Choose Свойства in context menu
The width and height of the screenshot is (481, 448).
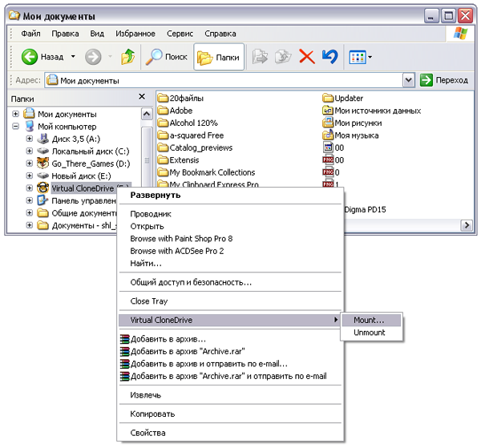click(x=230, y=433)
